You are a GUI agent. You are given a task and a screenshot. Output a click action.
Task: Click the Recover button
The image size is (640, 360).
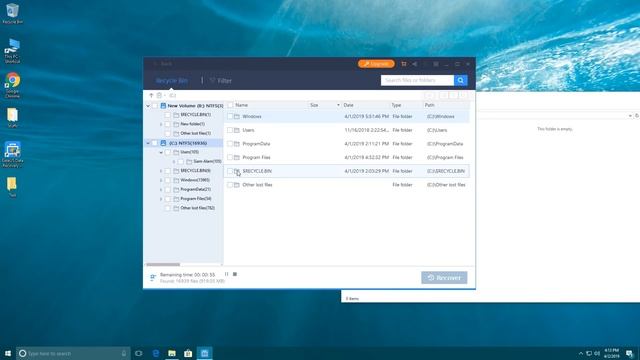444,278
